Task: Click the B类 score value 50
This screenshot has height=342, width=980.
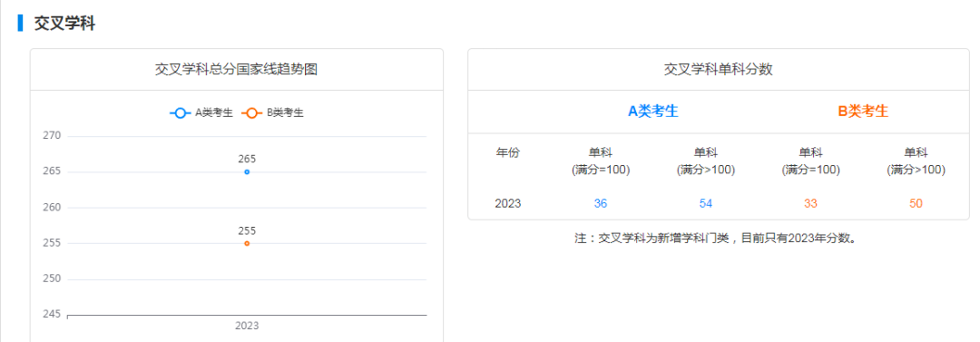Action: point(916,203)
